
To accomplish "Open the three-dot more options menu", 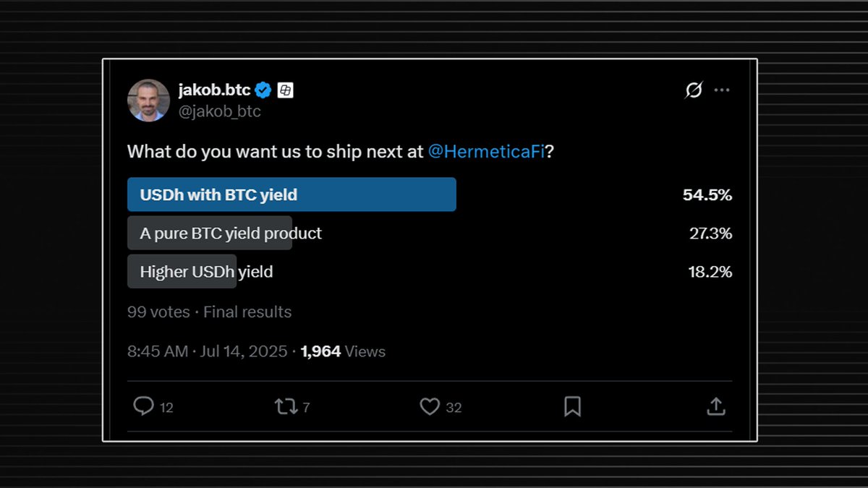I will point(722,90).
